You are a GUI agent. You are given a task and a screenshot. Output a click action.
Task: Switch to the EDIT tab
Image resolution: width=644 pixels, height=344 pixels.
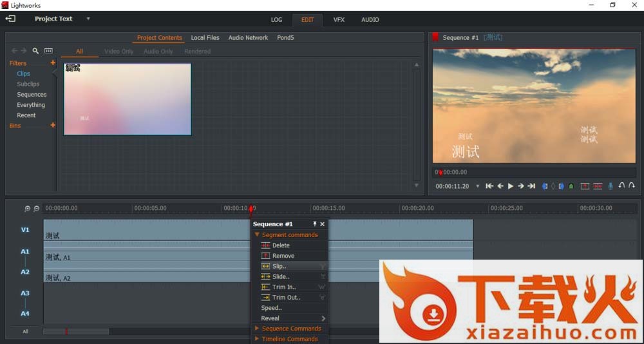(x=307, y=20)
